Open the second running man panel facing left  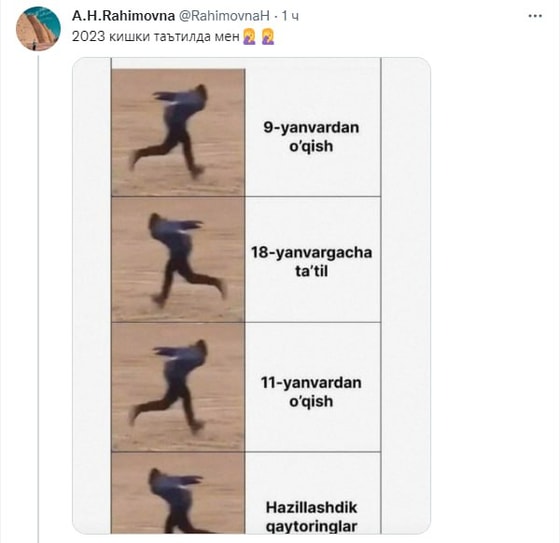pos(178,259)
